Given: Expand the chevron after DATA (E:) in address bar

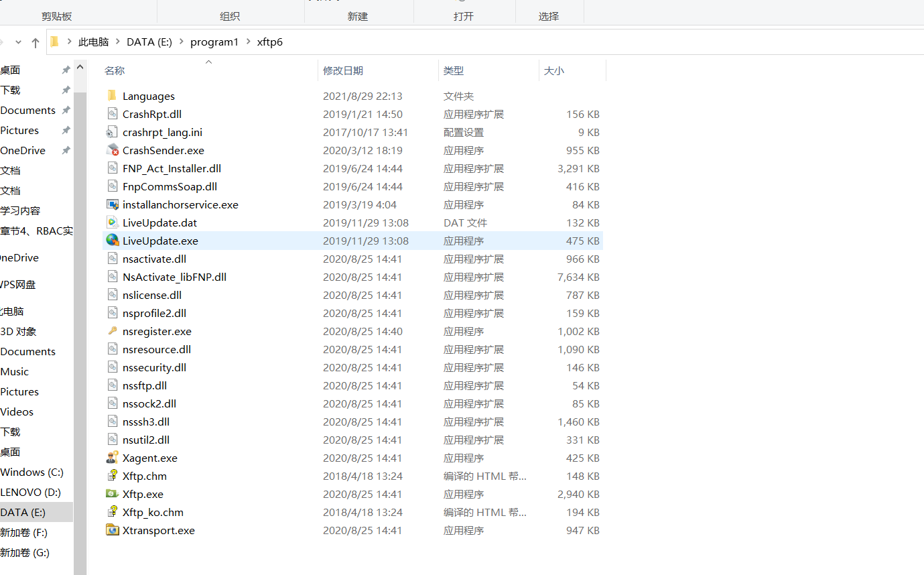Looking at the screenshot, I should tap(181, 42).
